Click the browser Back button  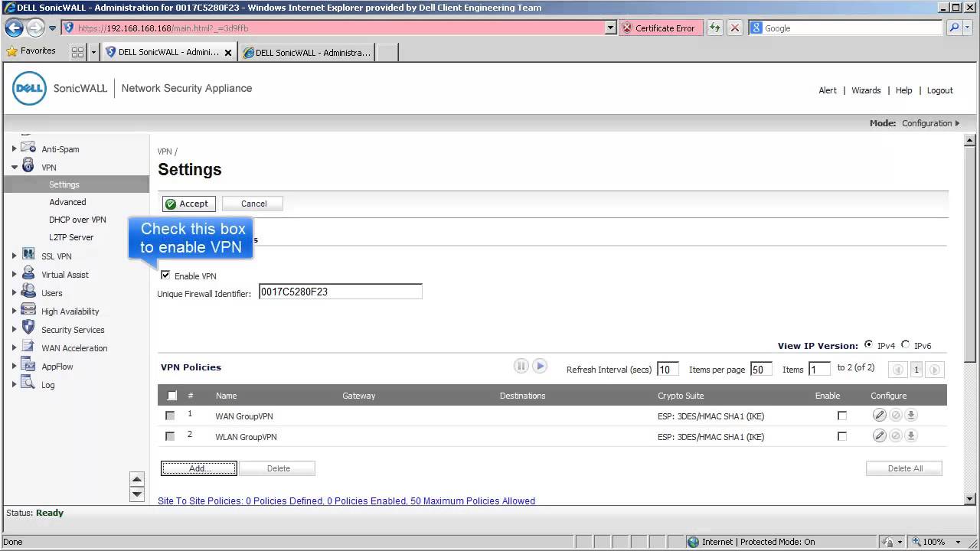[x=14, y=28]
